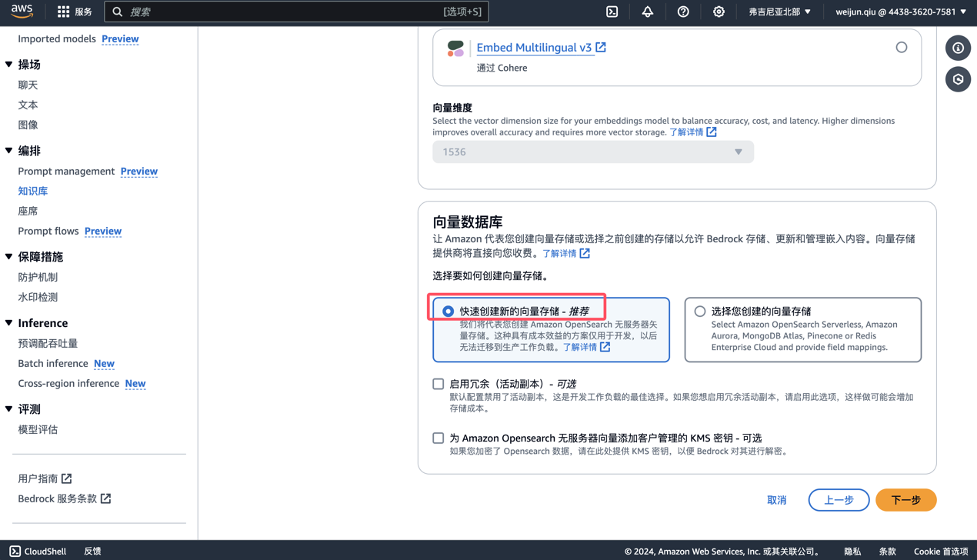Open 模型评估 in sidebar
Image resolution: width=977 pixels, height=560 pixels.
38,429
